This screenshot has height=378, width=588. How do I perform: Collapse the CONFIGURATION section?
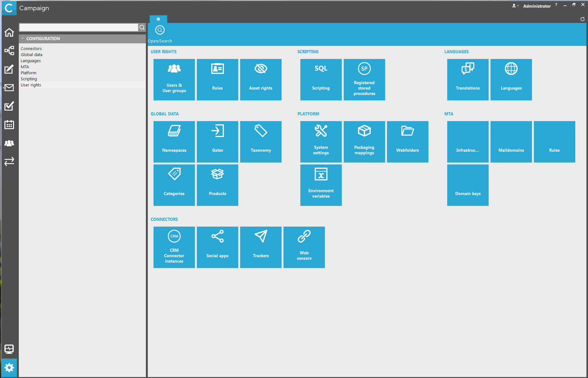coord(23,39)
